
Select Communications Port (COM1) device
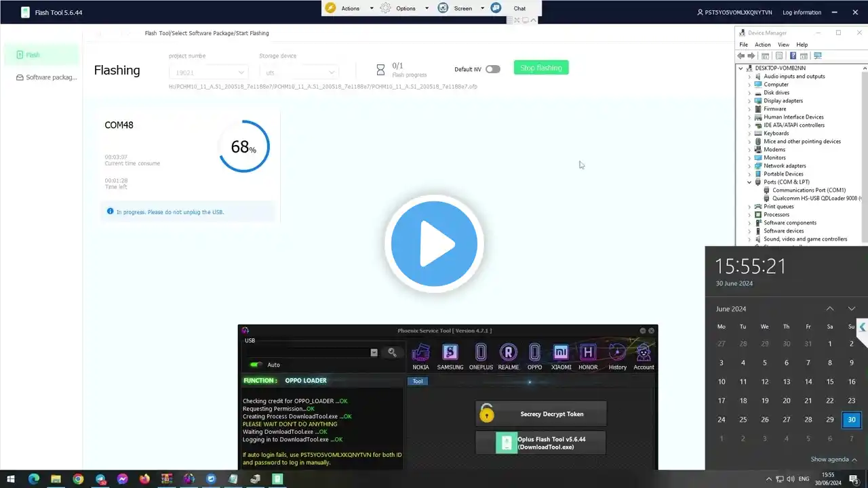(804, 190)
